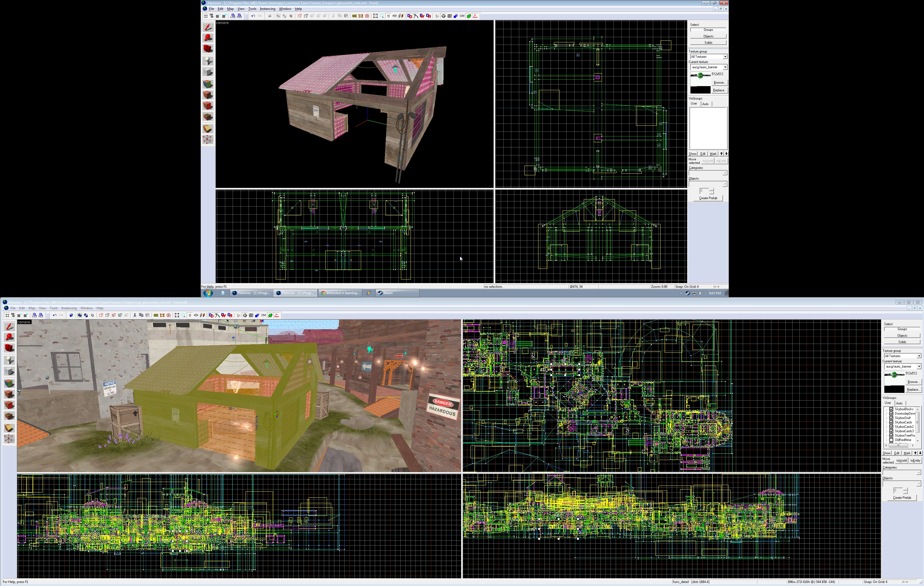Toggle the SkyboxStuff visgroup checkbox

tap(891, 418)
